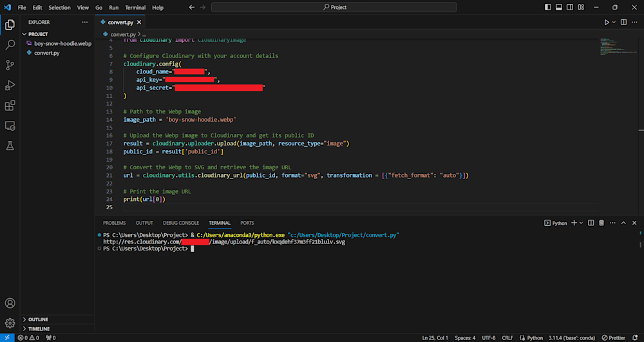644x342 pixels.
Task: Click the Project search box in title bar
Action: click(334, 7)
